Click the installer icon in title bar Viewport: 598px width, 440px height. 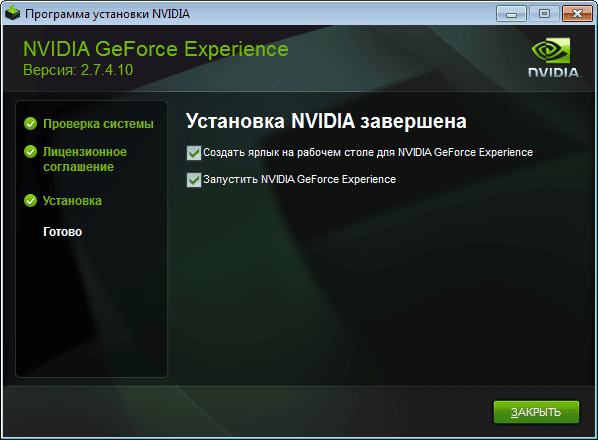12,13
